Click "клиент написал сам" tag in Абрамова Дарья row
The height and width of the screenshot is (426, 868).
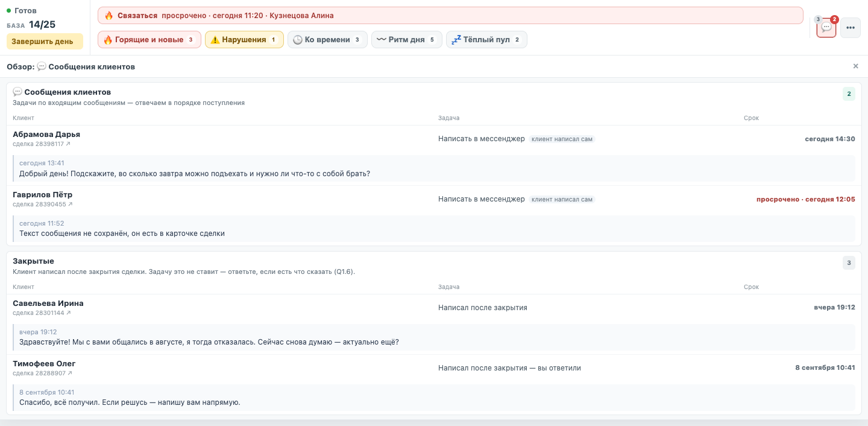coord(562,139)
